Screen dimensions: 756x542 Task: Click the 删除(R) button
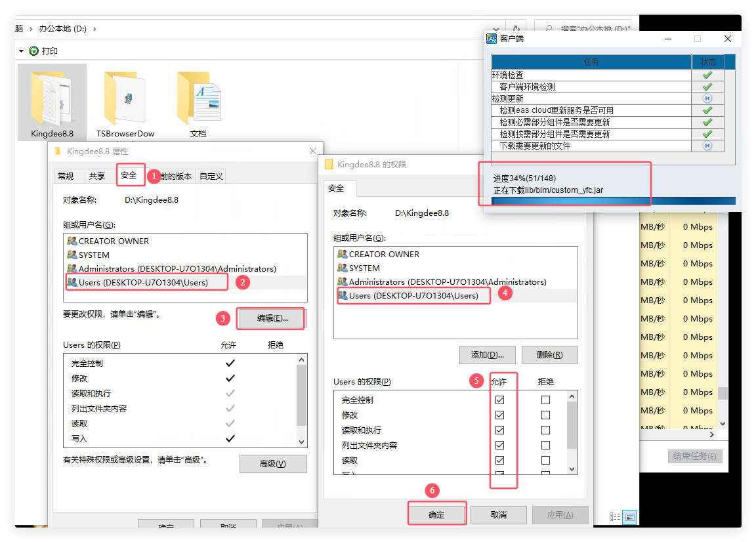point(550,355)
